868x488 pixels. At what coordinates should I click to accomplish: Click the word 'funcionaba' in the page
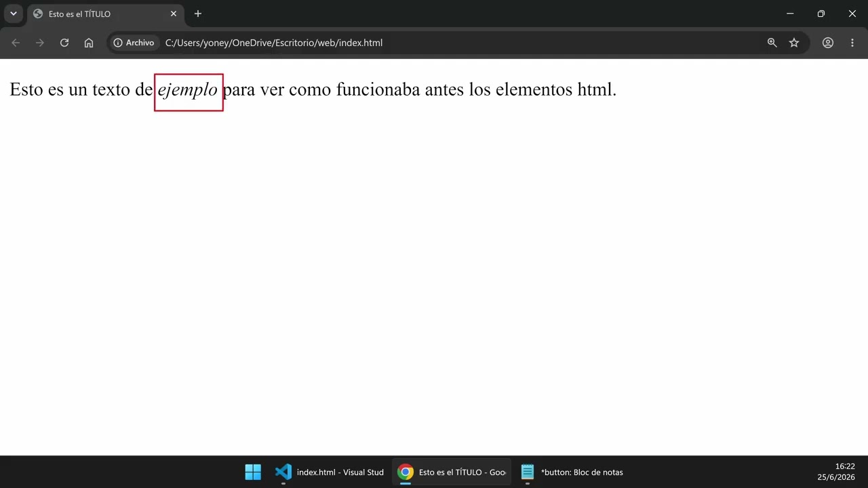click(378, 89)
